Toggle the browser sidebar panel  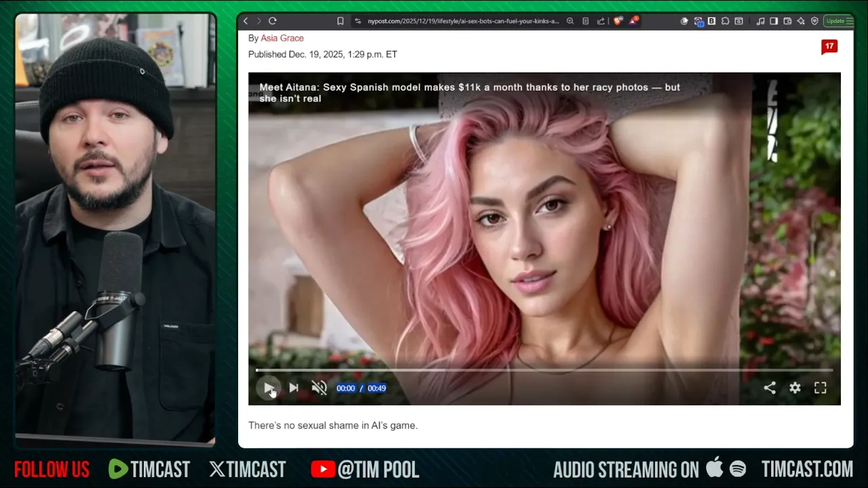[774, 21]
